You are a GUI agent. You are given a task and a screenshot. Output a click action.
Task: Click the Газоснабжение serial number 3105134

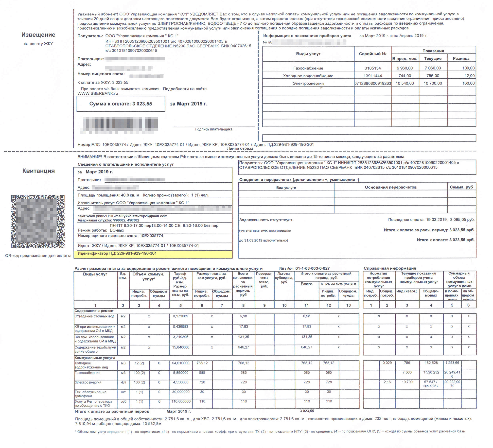[373, 68]
